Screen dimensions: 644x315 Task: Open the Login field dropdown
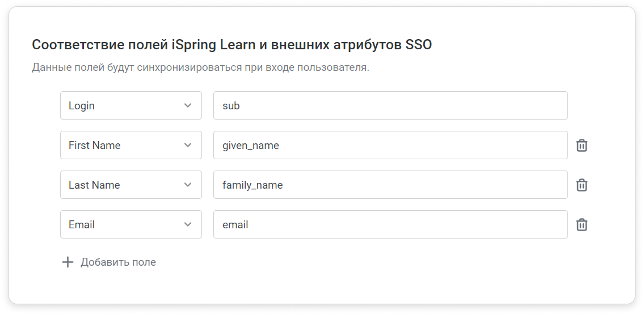tap(131, 105)
